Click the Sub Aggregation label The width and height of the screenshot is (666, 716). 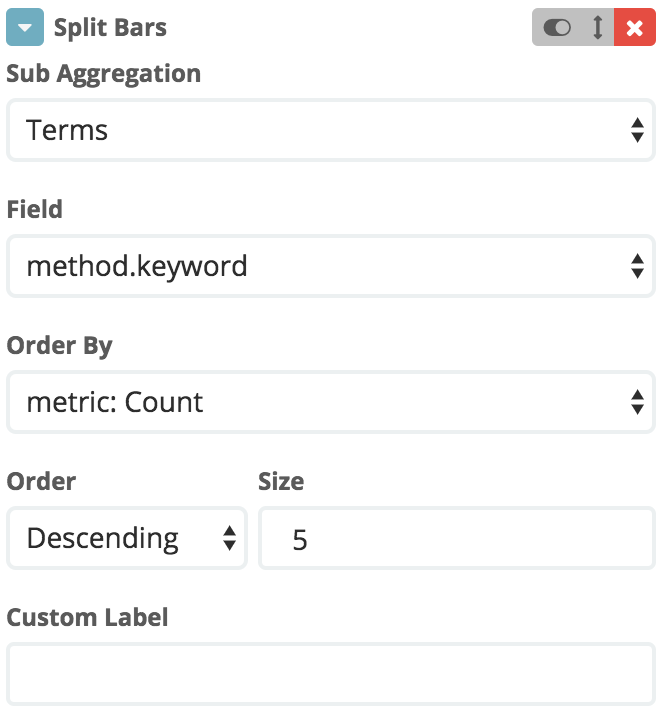(104, 74)
